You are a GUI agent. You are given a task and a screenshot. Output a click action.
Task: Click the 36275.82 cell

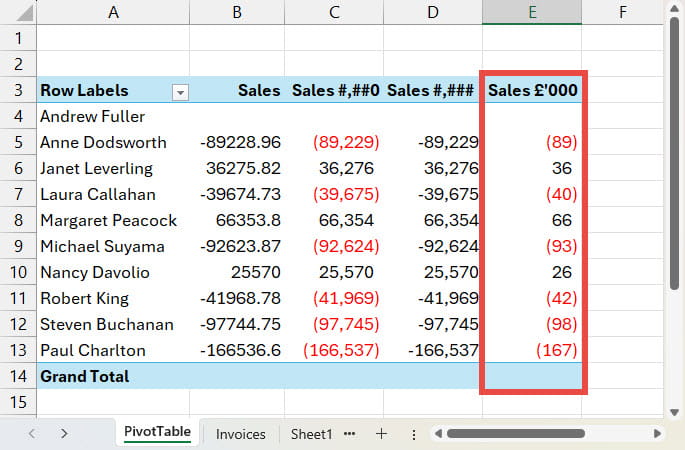(x=237, y=168)
